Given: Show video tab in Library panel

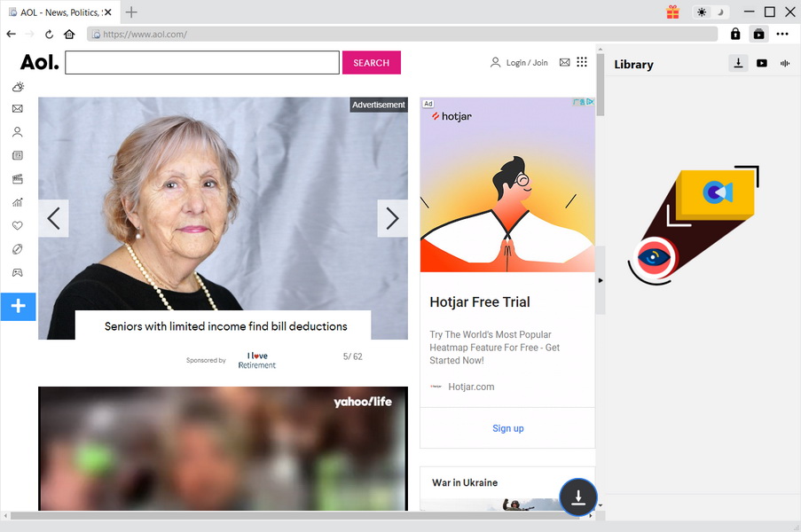Looking at the screenshot, I should coord(762,63).
